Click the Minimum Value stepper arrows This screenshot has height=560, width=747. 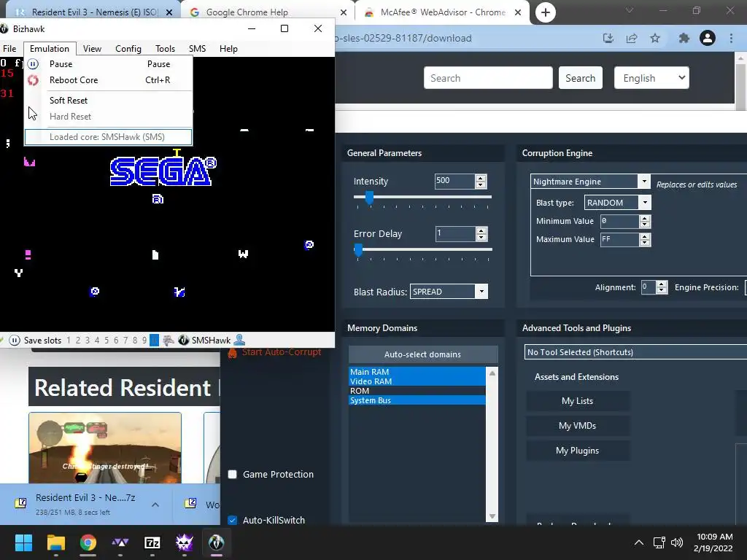pyautogui.click(x=645, y=221)
